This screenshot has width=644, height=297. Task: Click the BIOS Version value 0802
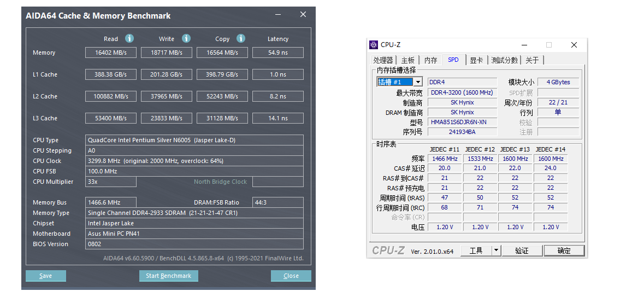click(194, 244)
